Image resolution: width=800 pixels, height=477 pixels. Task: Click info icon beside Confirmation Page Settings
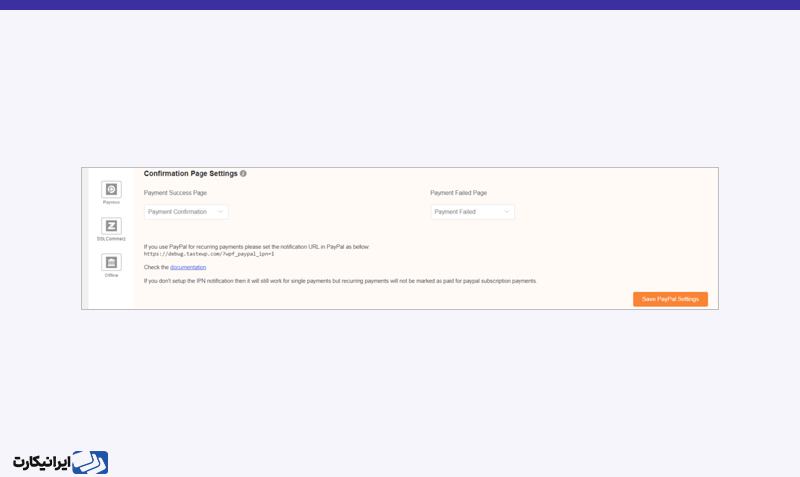(243, 174)
